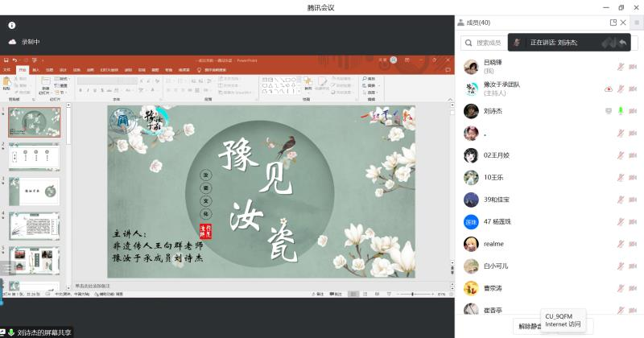Select the third slide thumbnail

pyautogui.click(x=34, y=192)
